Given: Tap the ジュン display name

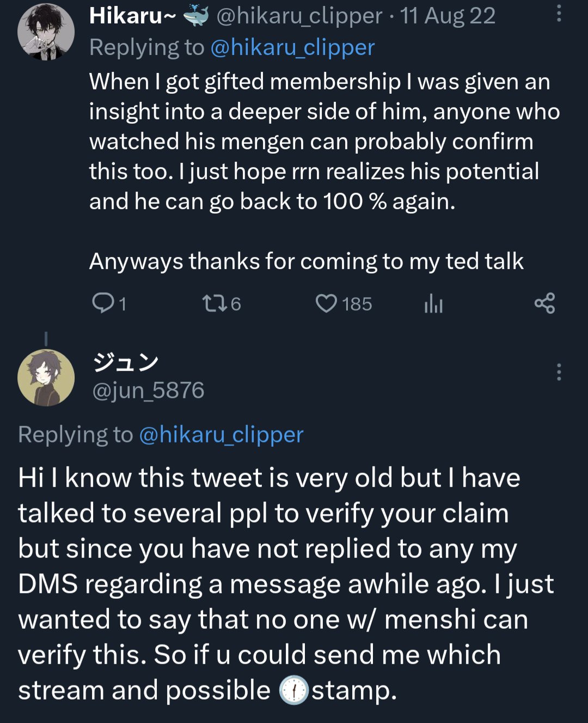Looking at the screenshot, I should click(x=126, y=362).
